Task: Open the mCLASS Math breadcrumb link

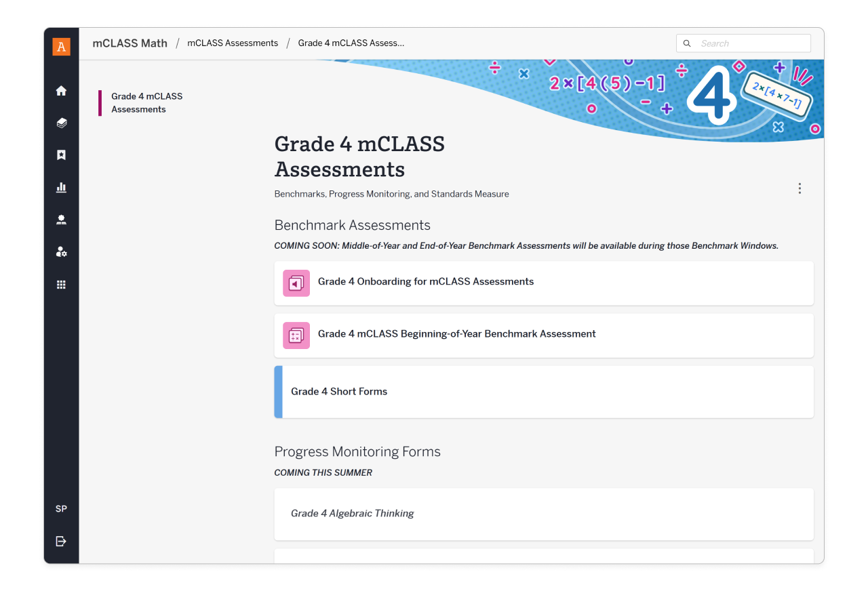Action: click(x=130, y=43)
